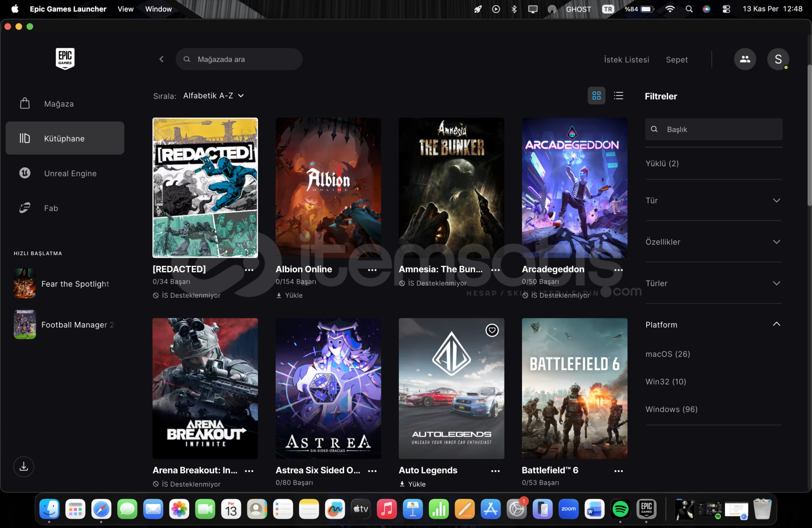812x528 pixels.
Task: Switch to grid view
Action: (x=596, y=96)
